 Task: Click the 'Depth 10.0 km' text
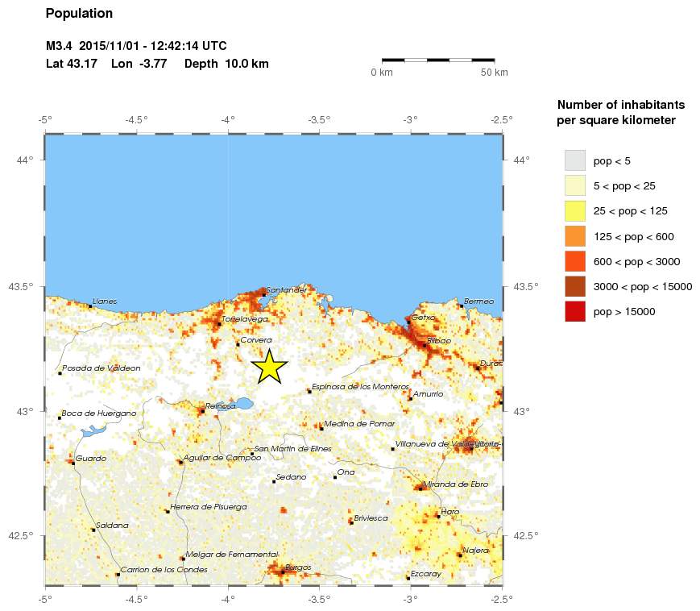[x=226, y=64]
